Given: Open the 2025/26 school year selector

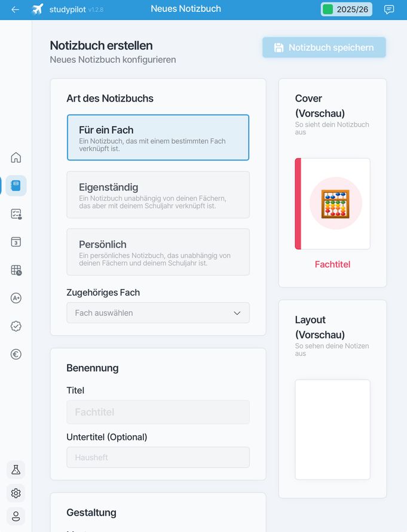Looking at the screenshot, I should pyautogui.click(x=347, y=10).
